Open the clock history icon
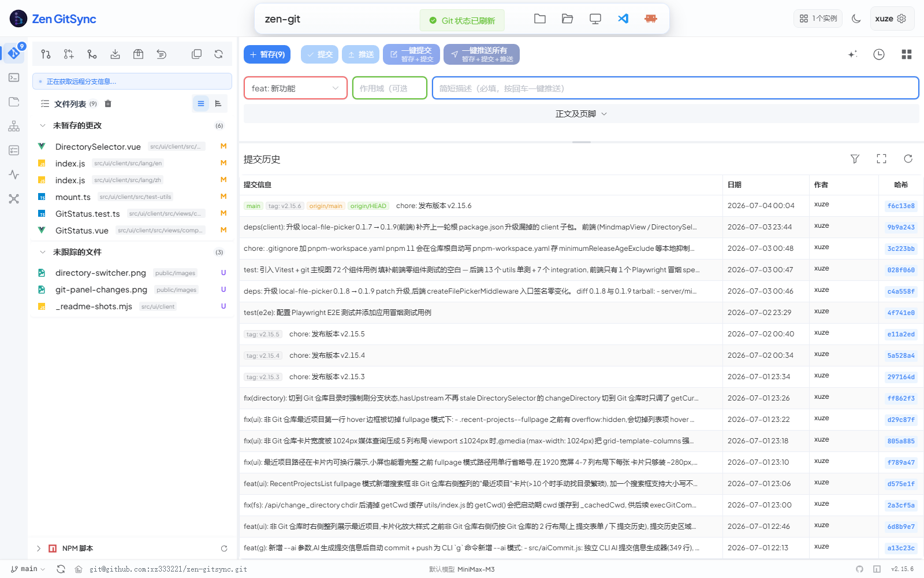The height and width of the screenshot is (578, 924). 879,54
